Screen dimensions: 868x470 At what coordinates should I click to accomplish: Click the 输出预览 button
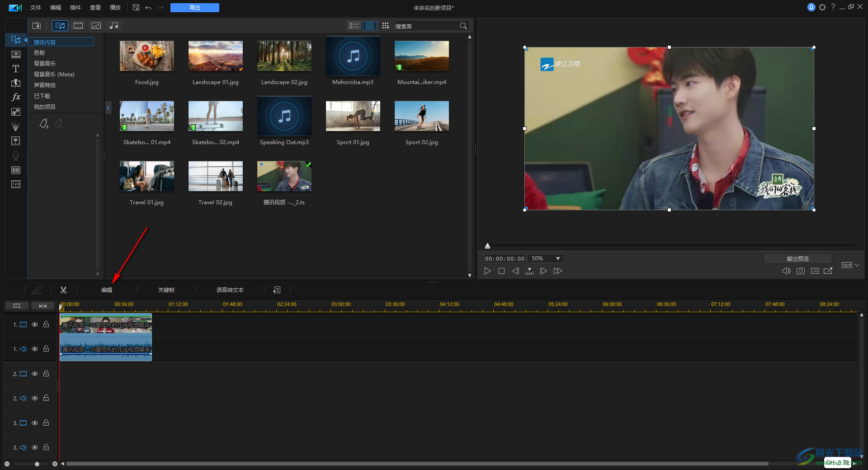click(798, 259)
